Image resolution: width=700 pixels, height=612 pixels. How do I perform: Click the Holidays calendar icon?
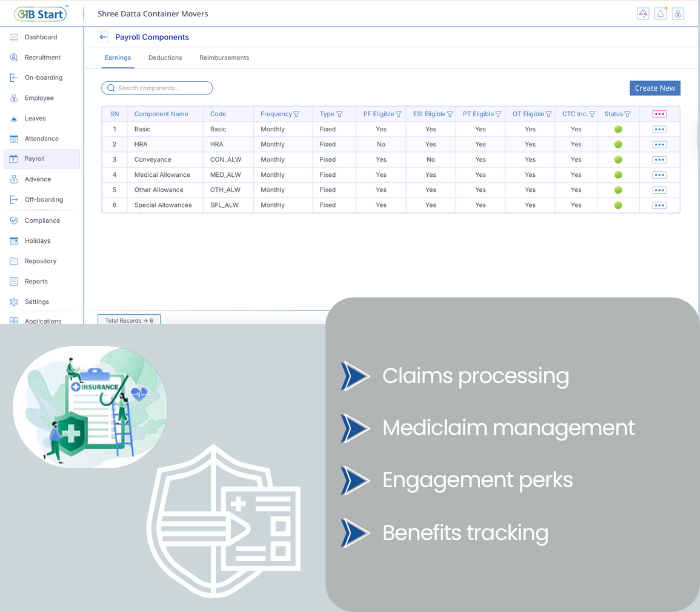tap(14, 241)
